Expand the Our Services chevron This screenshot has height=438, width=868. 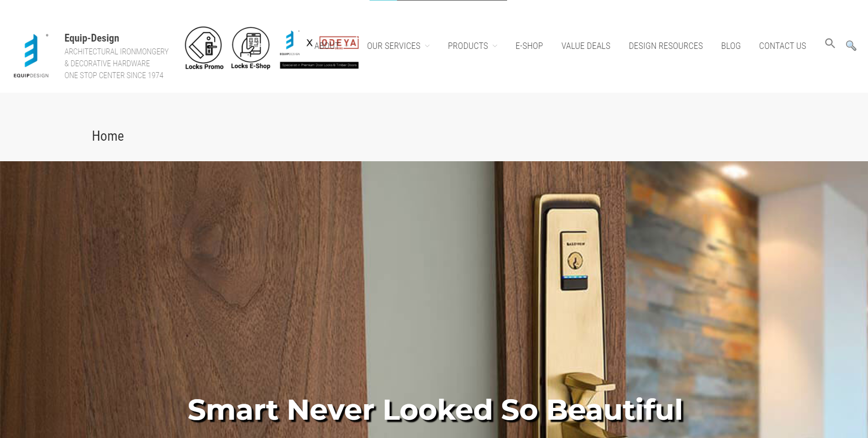427,46
